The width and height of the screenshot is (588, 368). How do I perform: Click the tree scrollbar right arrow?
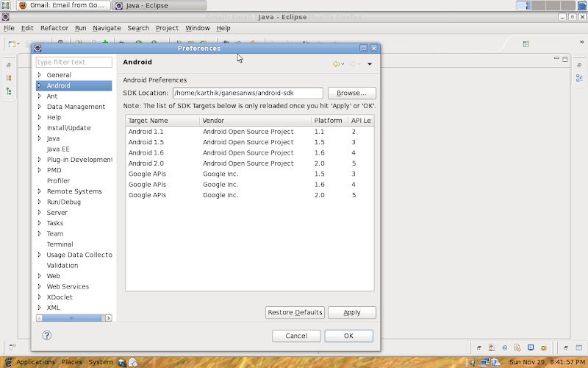coord(108,318)
